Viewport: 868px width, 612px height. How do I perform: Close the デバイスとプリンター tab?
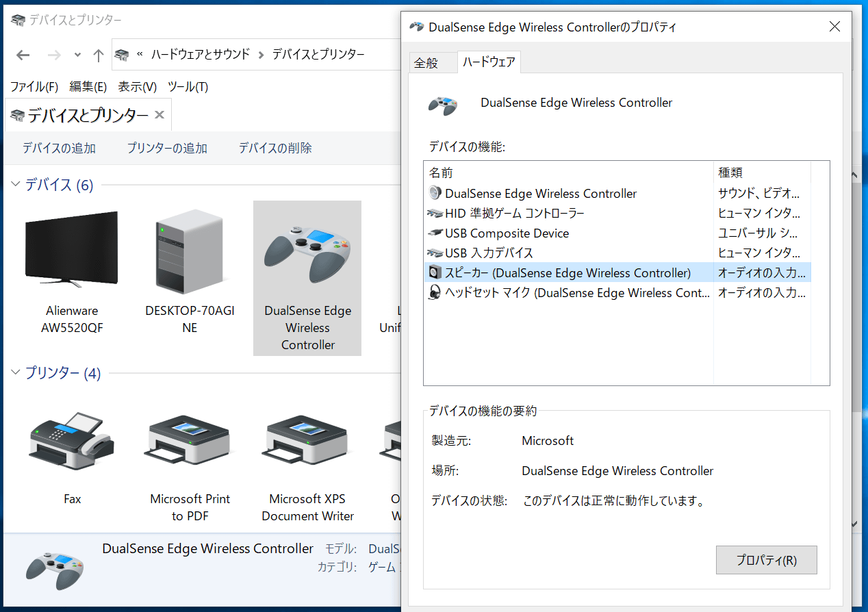[x=159, y=115]
